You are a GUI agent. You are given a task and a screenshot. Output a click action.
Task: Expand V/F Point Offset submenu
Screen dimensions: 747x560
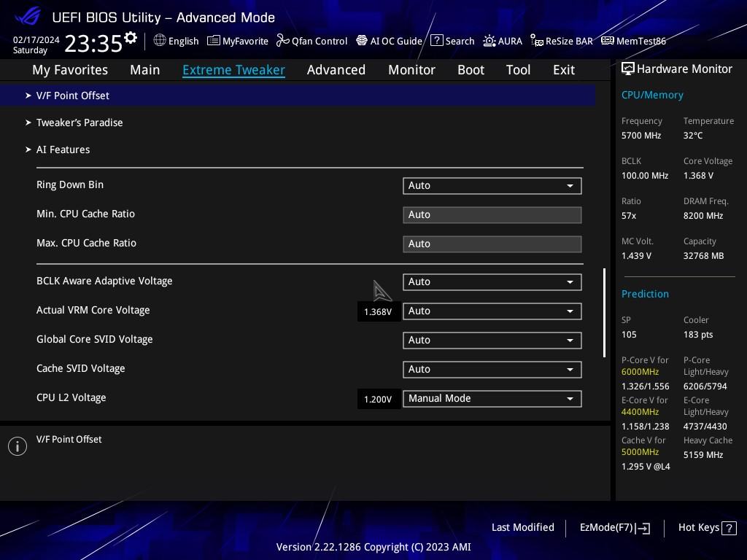(298, 96)
